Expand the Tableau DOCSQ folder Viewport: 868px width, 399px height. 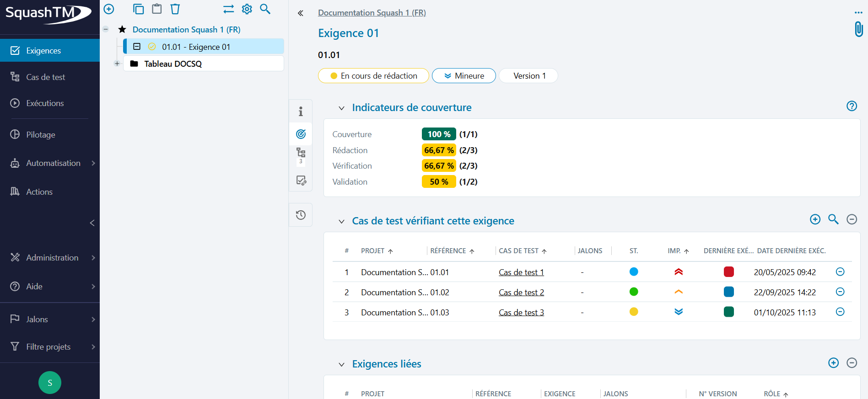[x=117, y=64]
